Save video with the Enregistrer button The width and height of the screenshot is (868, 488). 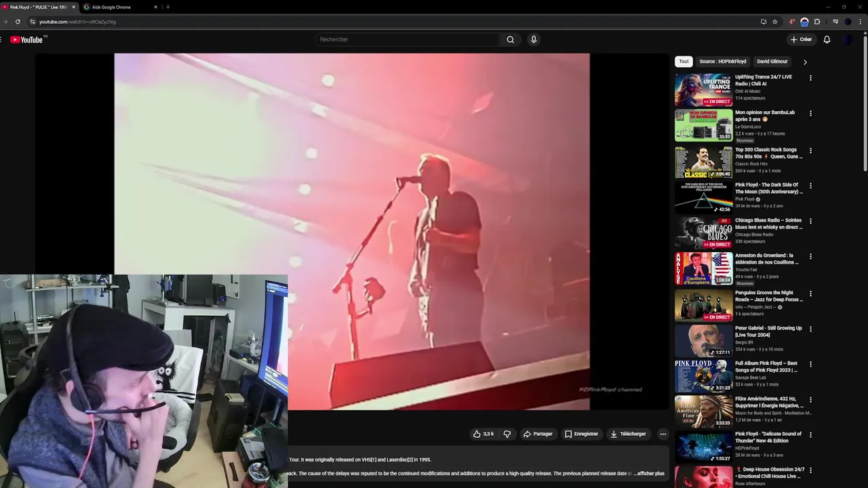pos(581,434)
